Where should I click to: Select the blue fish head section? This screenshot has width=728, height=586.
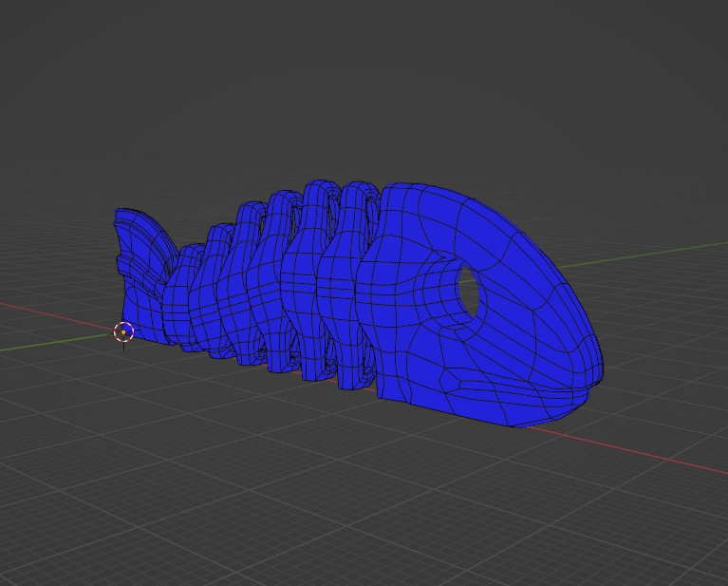coord(478,304)
